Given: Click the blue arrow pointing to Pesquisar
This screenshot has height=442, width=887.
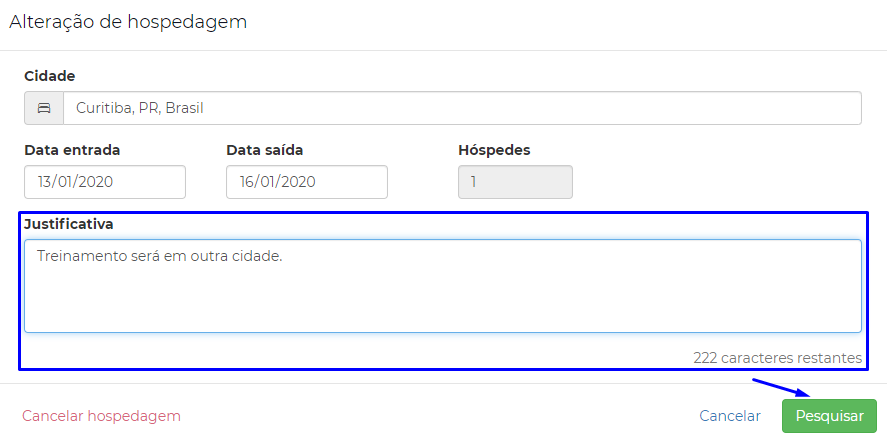Looking at the screenshot, I should [x=783, y=388].
